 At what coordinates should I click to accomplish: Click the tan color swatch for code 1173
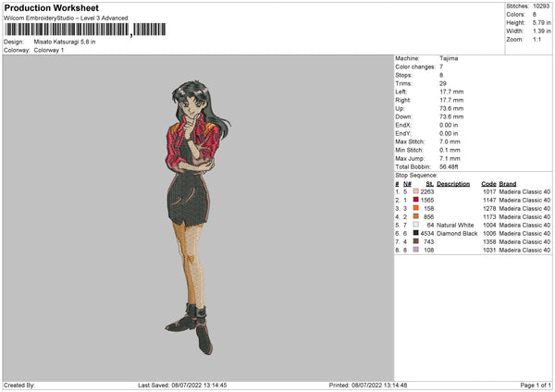pyautogui.click(x=415, y=216)
